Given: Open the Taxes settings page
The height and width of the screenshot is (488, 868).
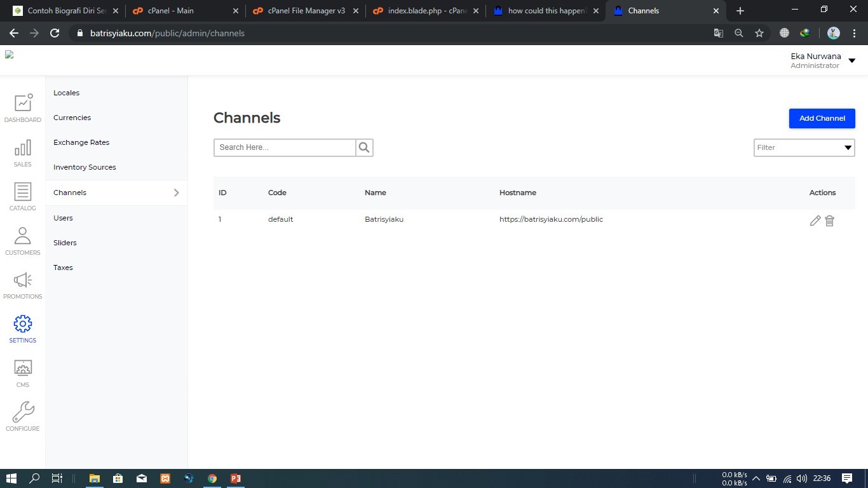Looking at the screenshot, I should pos(63,268).
